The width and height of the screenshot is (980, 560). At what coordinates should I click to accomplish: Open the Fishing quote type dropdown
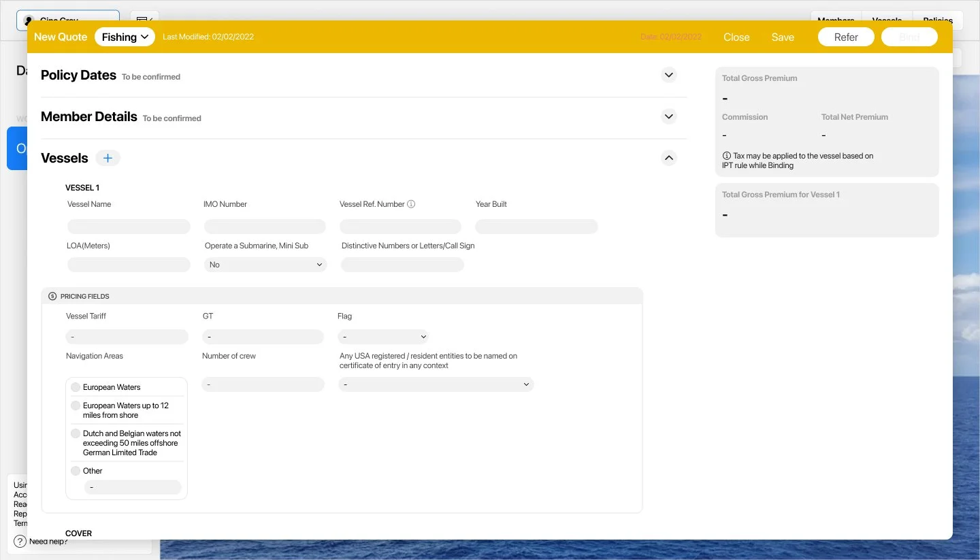tap(125, 37)
